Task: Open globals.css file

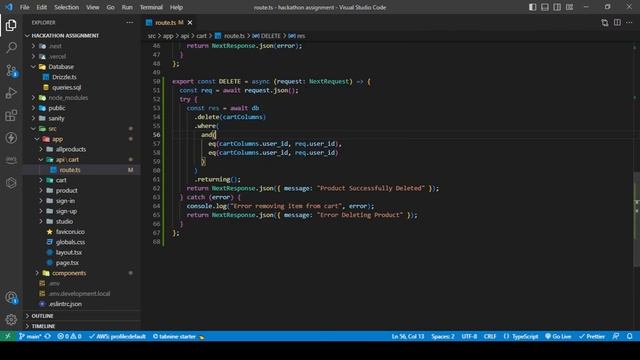Action: pyautogui.click(x=70, y=242)
